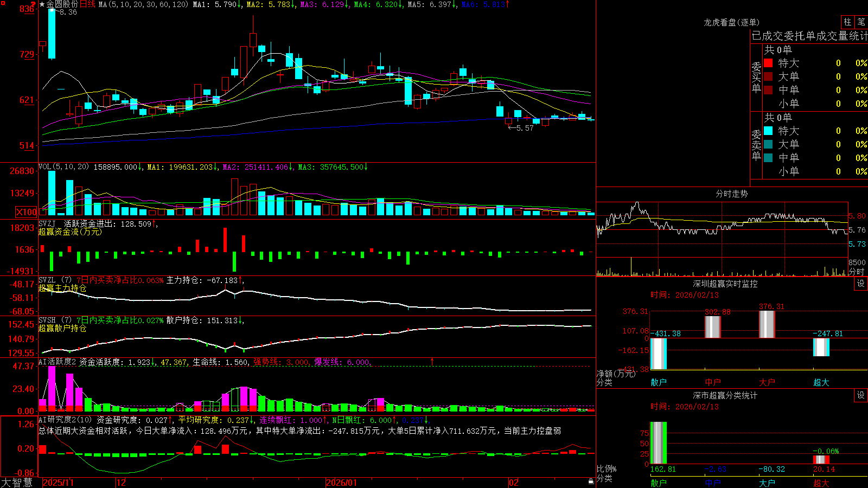Image resolution: width=868 pixels, height=488 pixels.
Task: Switch the 日线 period label
Action: click(87, 4)
